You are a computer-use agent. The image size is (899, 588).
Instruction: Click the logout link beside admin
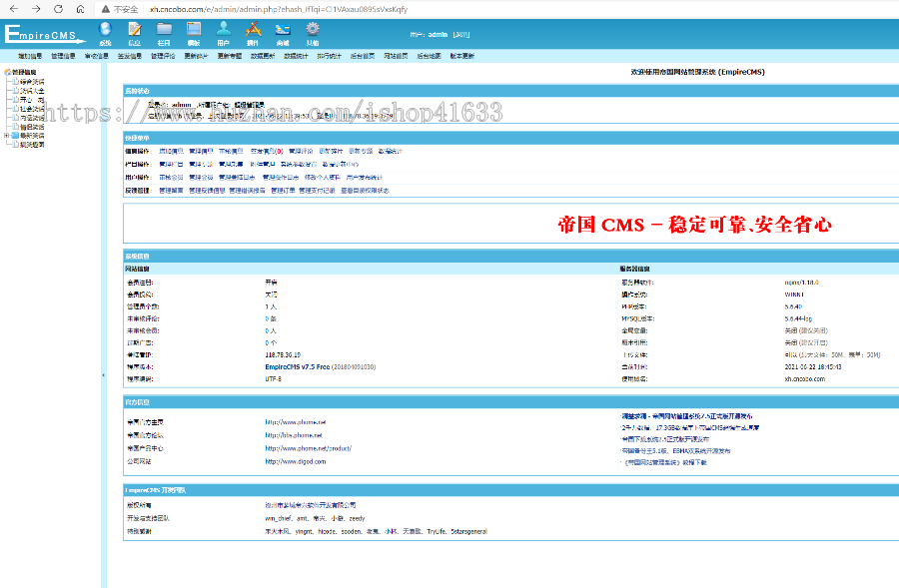point(460,35)
